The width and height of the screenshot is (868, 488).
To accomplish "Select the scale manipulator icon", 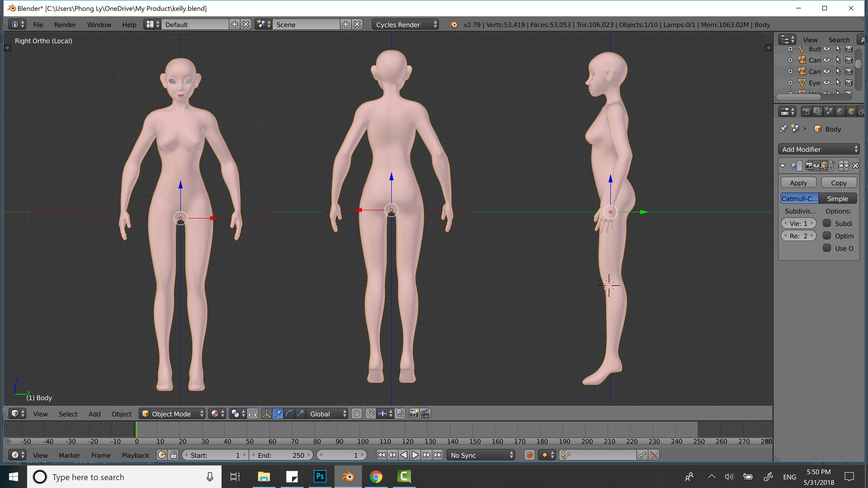I will (300, 414).
